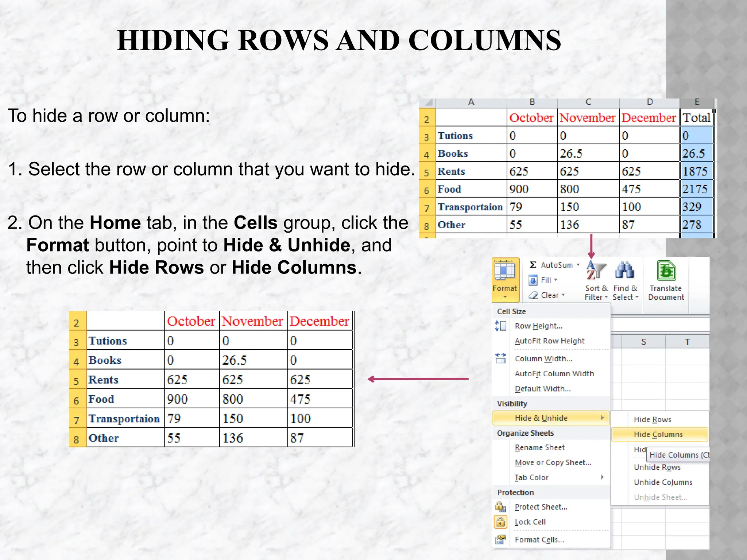Expand the Format button dropdown arrow

pyautogui.click(x=505, y=297)
